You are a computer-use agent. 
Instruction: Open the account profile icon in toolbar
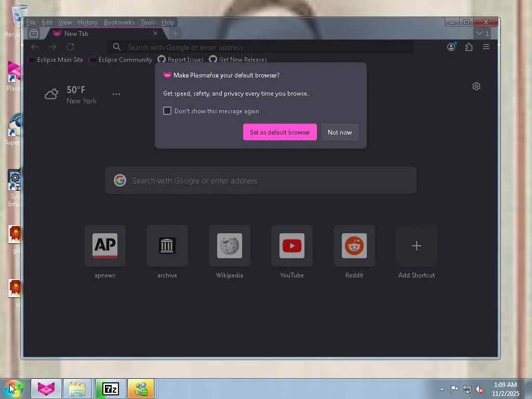(x=451, y=47)
